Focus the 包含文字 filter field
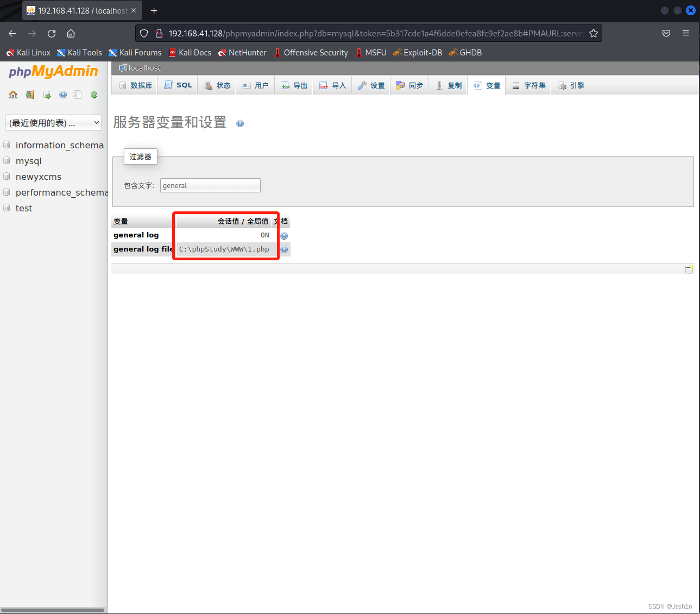 [210, 185]
